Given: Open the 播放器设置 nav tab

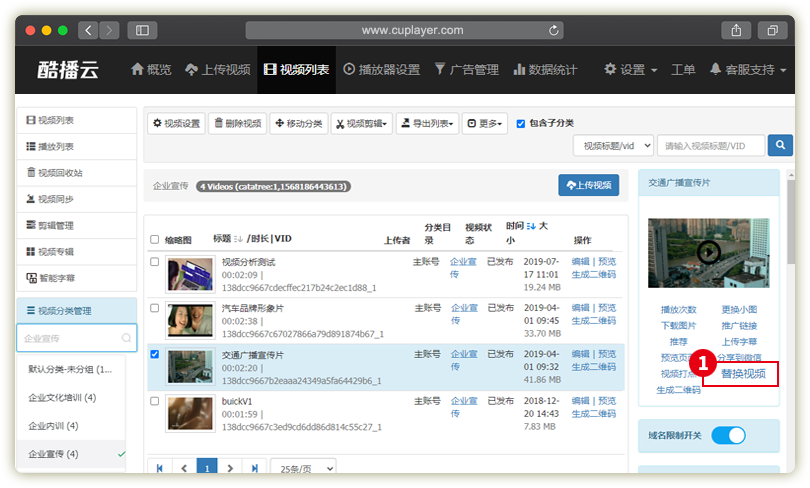Looking at the screenshot, I should click(381, 70).
